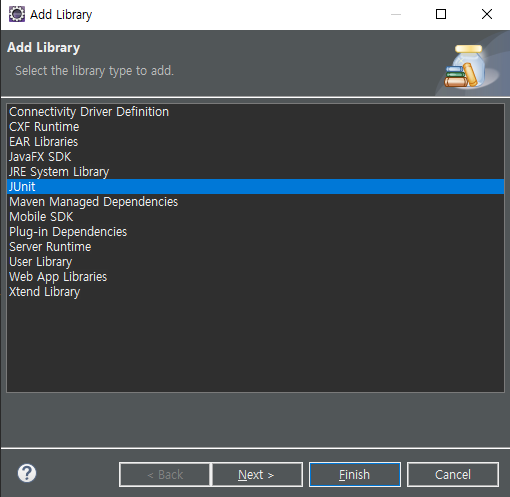Pick Xtend Library from the list
This screenshot has height=497, width=510.
click(x=255, y=292)
